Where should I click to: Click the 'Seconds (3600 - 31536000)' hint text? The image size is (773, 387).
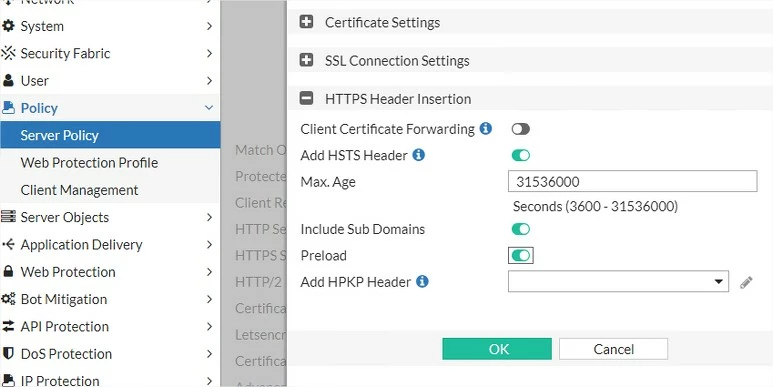[595, 206]
